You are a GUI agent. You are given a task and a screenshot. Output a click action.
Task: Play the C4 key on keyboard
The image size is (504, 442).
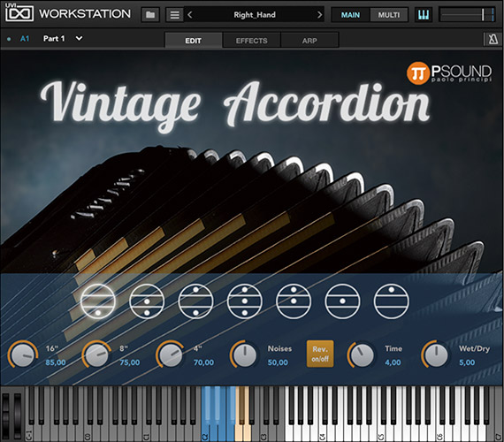point(322,432)
